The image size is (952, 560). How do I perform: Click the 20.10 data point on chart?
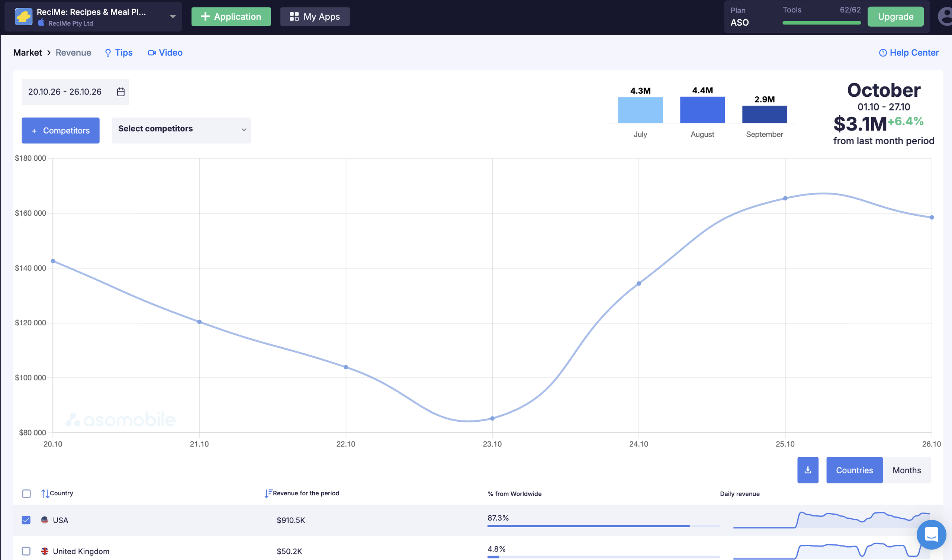coord(53,261)
